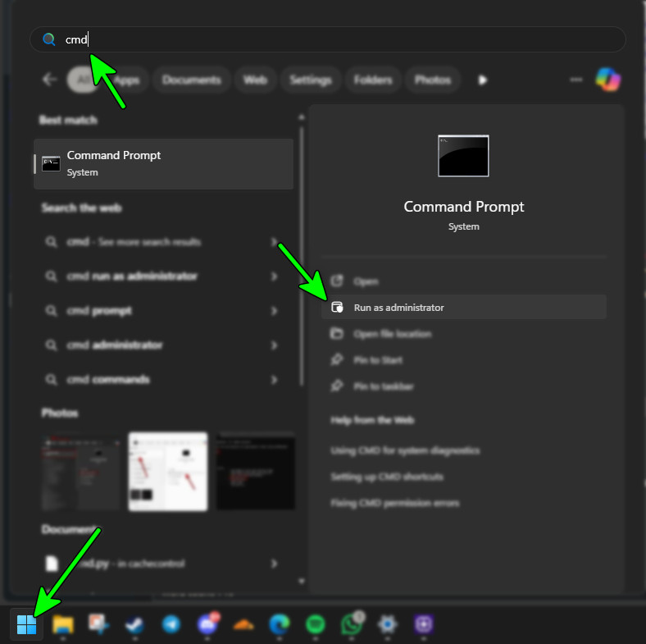Choose Run as administrator
Viewport: 646px width, 644px height.
463,307
